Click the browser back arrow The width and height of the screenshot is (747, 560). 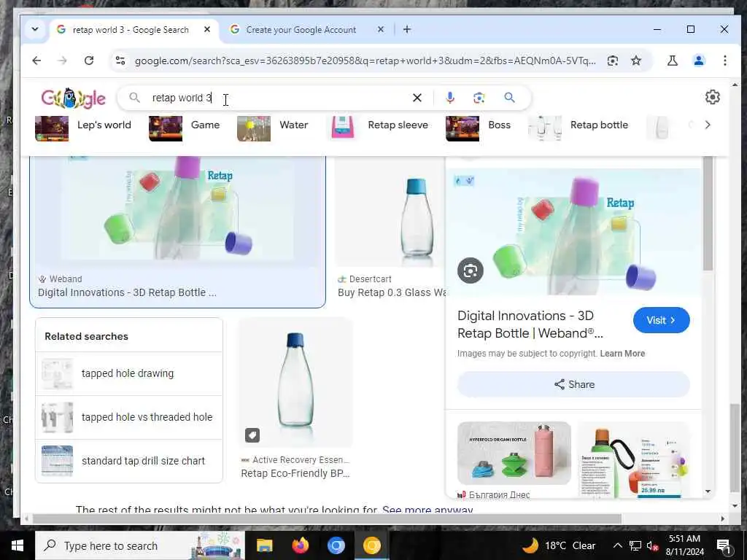coord(36,61)
